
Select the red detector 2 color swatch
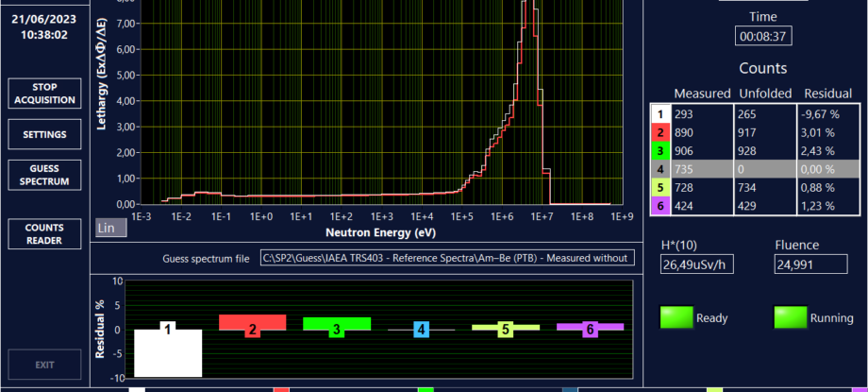click(x=659, y=132)
